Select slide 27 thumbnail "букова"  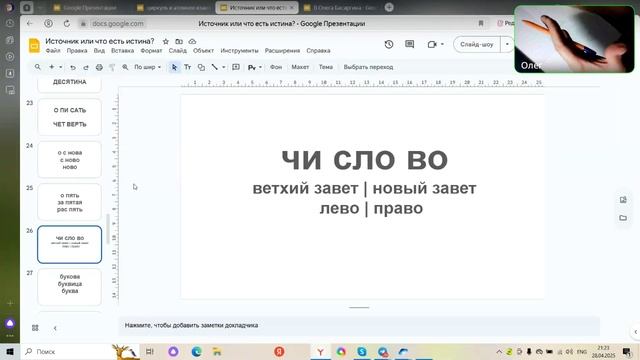69,287
